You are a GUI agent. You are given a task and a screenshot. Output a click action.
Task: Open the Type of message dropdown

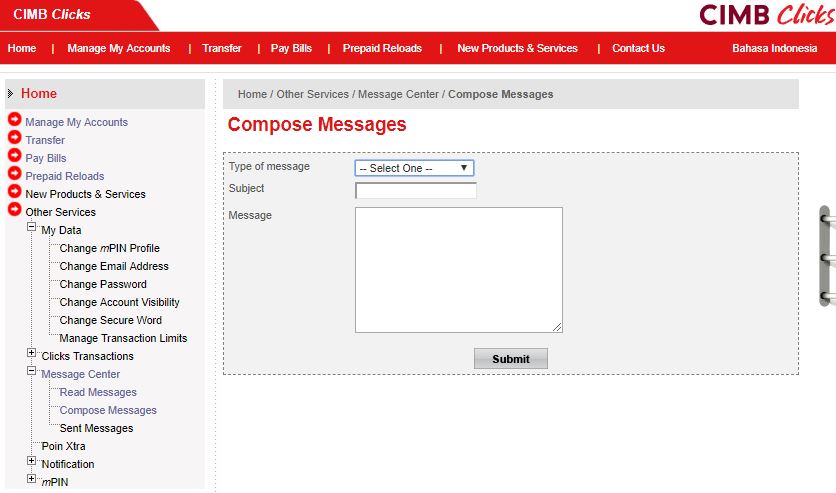click(414, 168)
